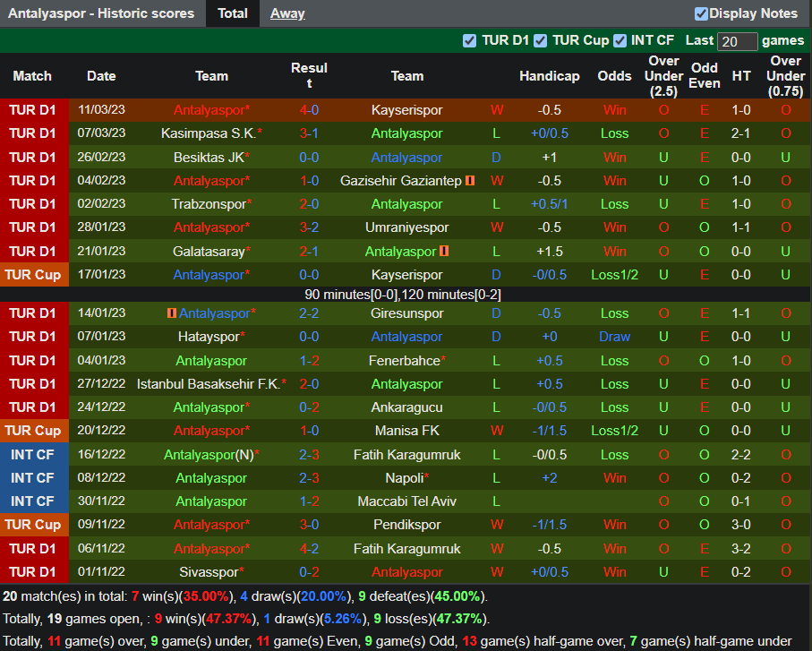812x651 pixels.
Task: Switch to the Total tab
Action: (x=233, y=13)
